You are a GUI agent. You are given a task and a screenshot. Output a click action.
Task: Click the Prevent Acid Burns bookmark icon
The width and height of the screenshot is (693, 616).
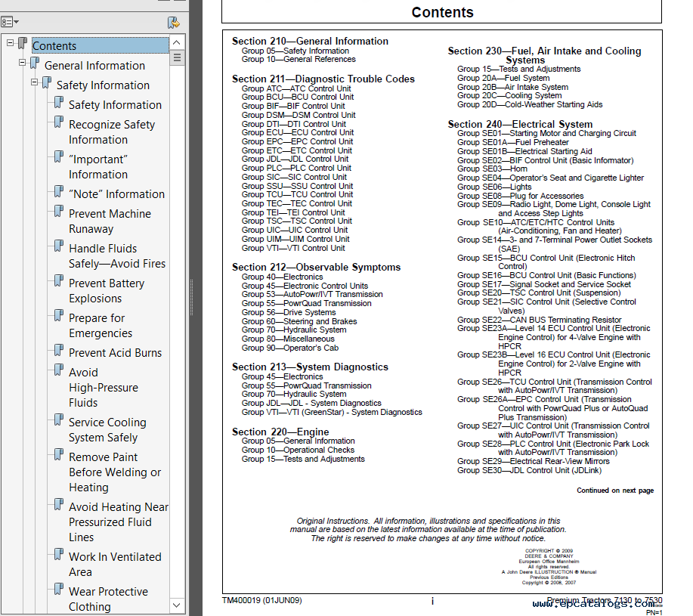click(58, 351)
